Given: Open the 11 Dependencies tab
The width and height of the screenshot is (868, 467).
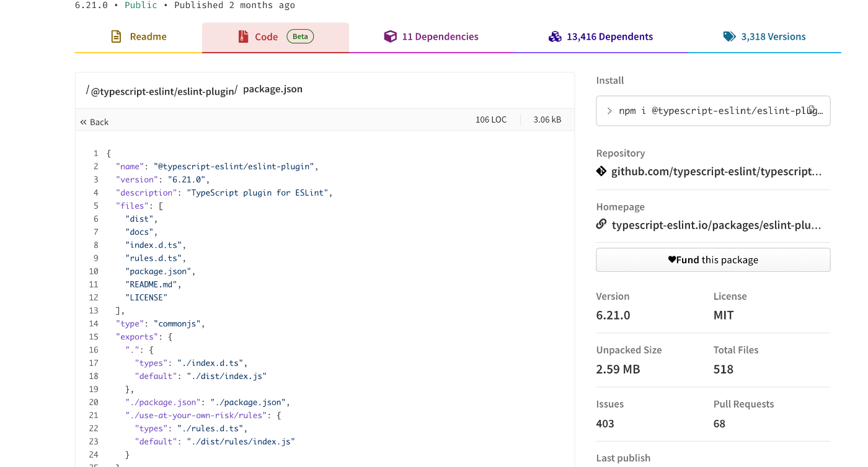Looking at the screenshot, I should pos(432,37).
